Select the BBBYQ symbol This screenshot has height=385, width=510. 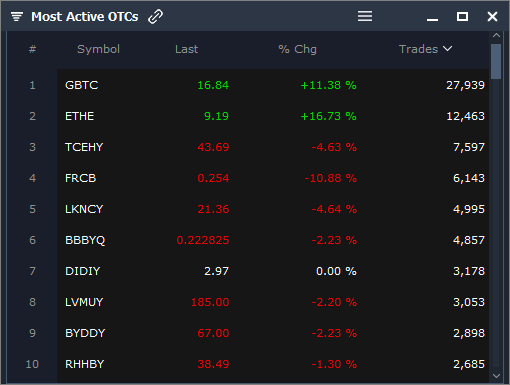click(85, 240)
